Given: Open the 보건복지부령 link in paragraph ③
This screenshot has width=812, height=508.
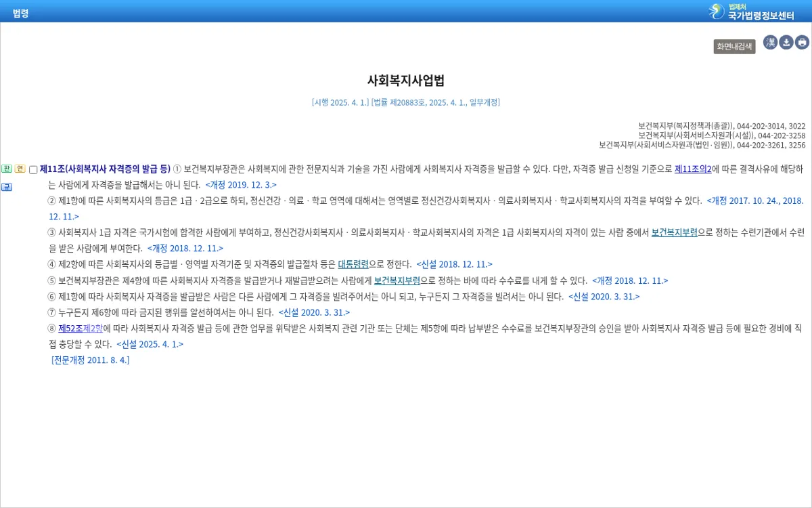Looking at the screenshot, I should pyautogui.click(x=674, y=232).
